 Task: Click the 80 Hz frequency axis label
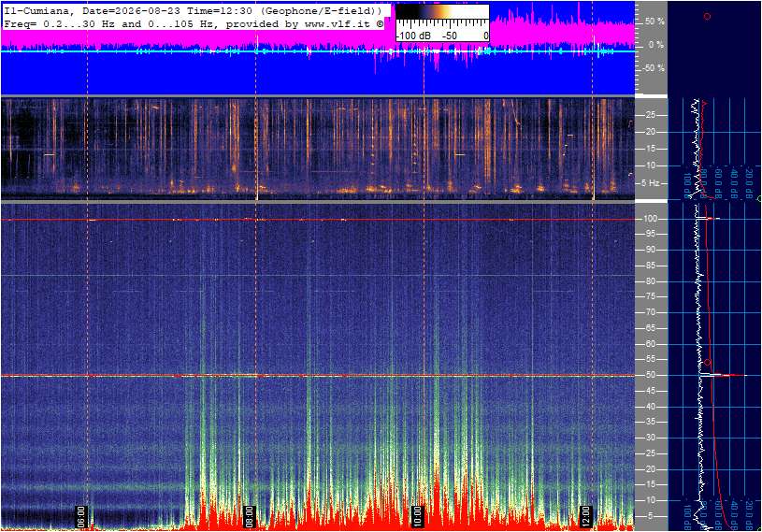point(650,281)
